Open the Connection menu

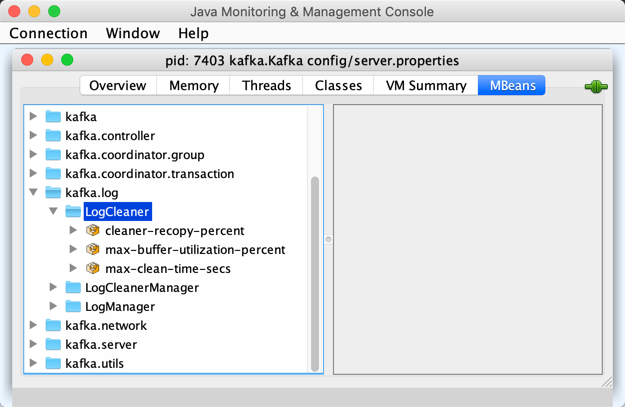[48, 33]
